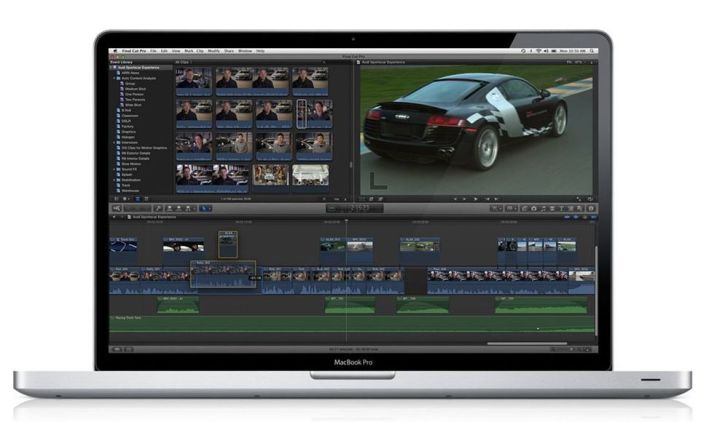Click the timeline horizontal scrollbar

coord(527,343)
